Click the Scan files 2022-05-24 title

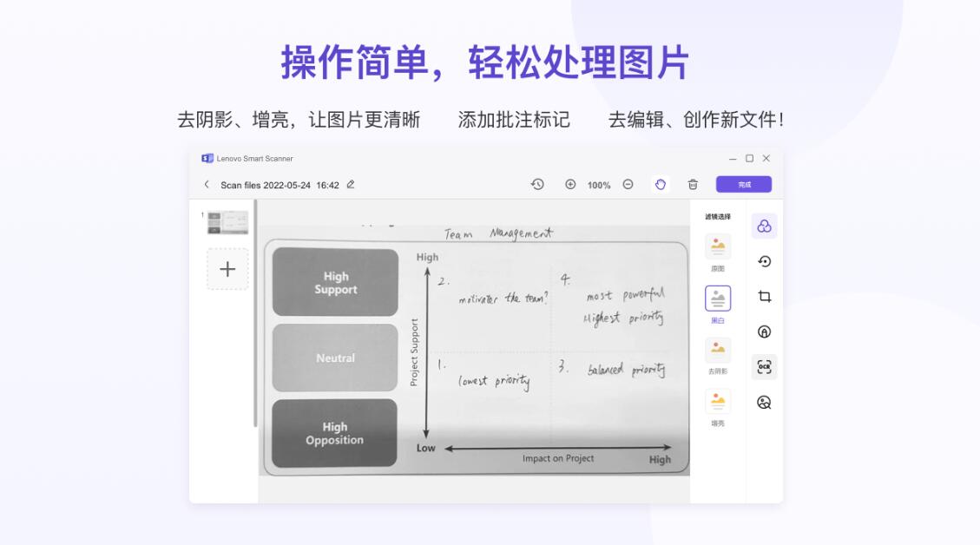280,185
